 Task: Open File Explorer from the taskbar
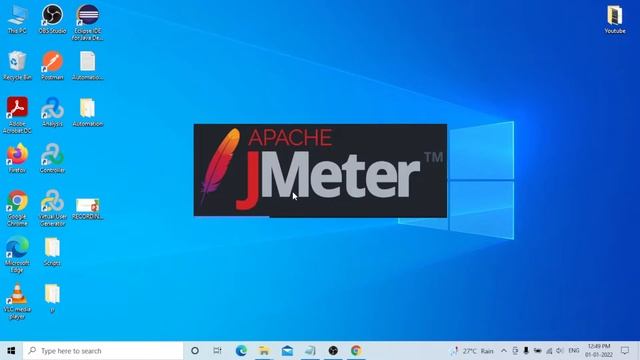click(264, 351)
